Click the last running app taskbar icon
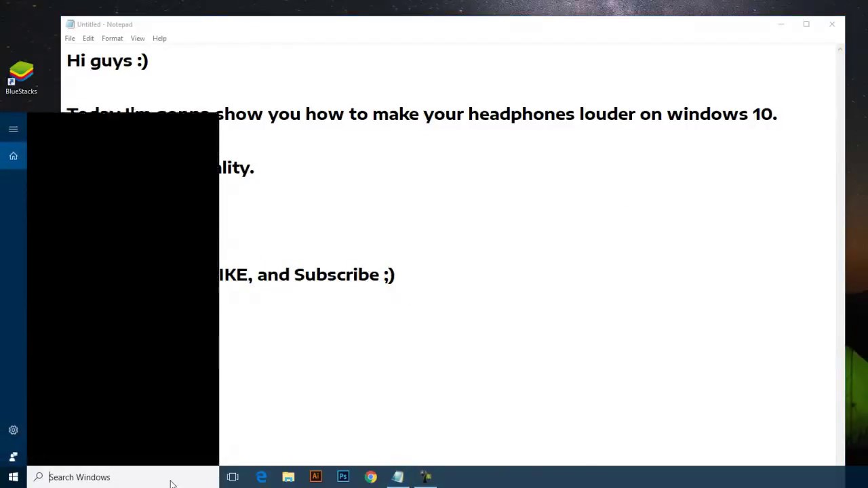868x488 pixels. coord(426,477)
